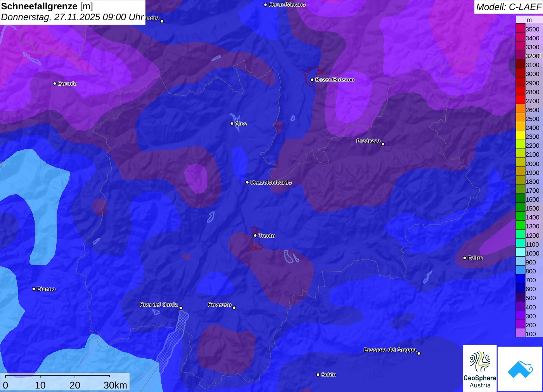
Task: Click the 3500 m legend color swatch
Action: point(521,28)
